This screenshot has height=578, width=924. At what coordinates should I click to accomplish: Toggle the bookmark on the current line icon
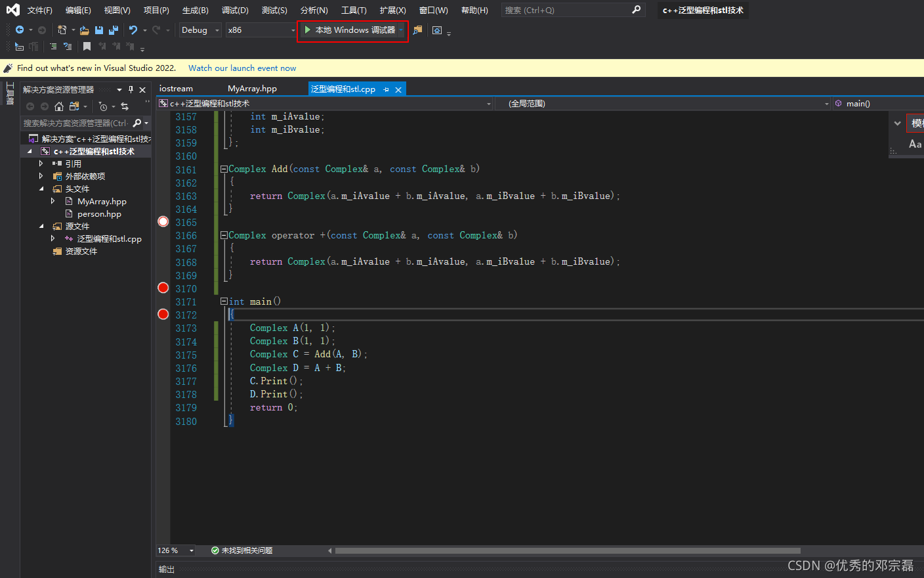coord(87,47)
